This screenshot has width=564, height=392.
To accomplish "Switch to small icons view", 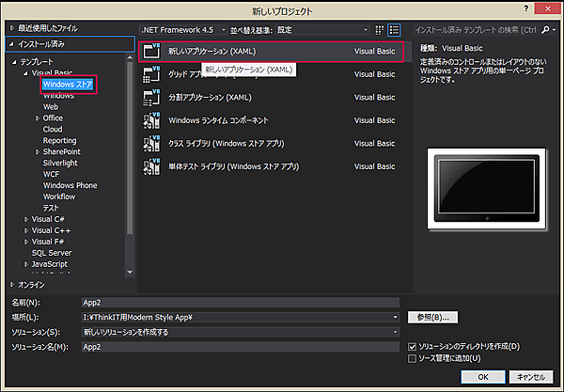I will point(380,30).
